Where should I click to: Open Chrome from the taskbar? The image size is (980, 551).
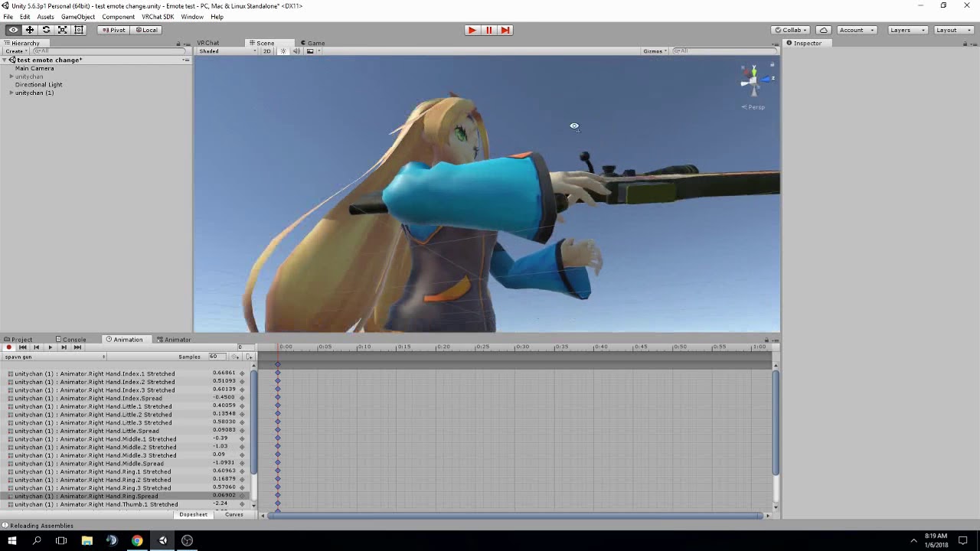pos(137,540)
